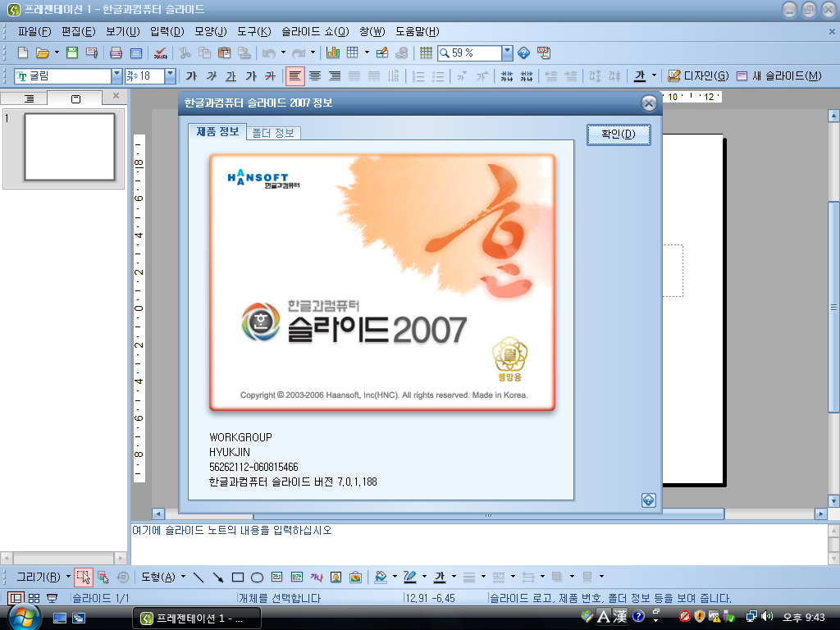Open the font size dropdown
The width and height of the screenshot is (840, 630).
click(x=170, y=76)
